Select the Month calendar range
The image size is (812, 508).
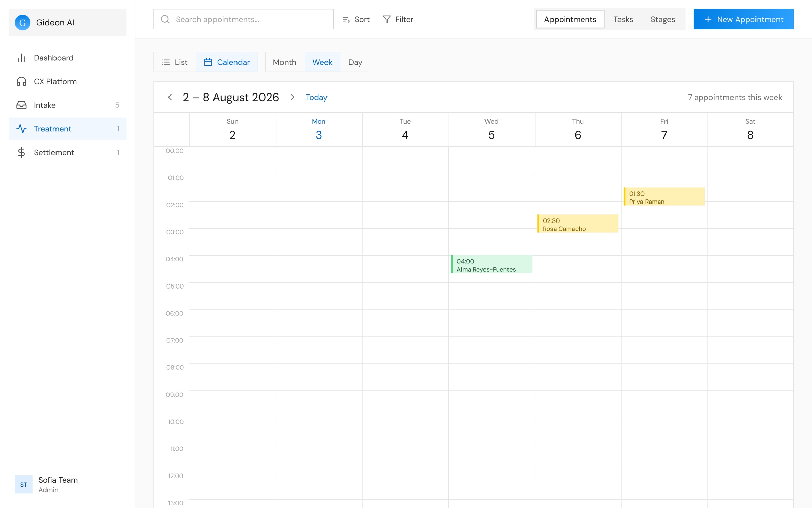click(285, 62)
